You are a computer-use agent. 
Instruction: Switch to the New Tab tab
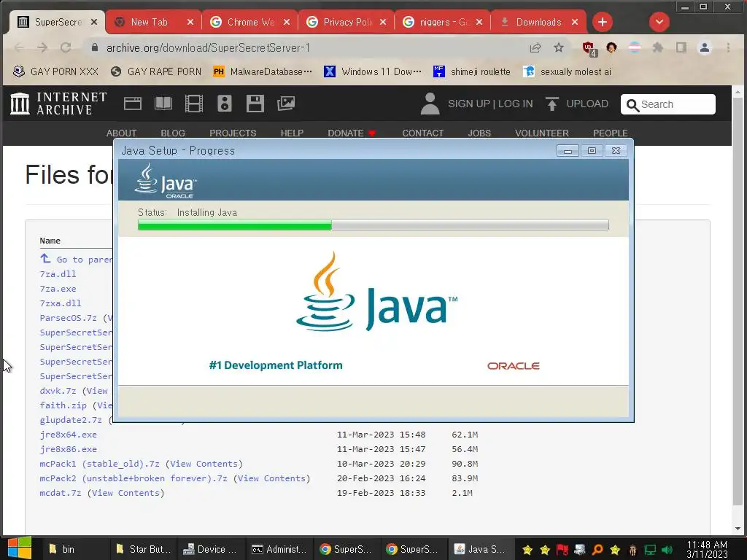click(x=148, y=22)
